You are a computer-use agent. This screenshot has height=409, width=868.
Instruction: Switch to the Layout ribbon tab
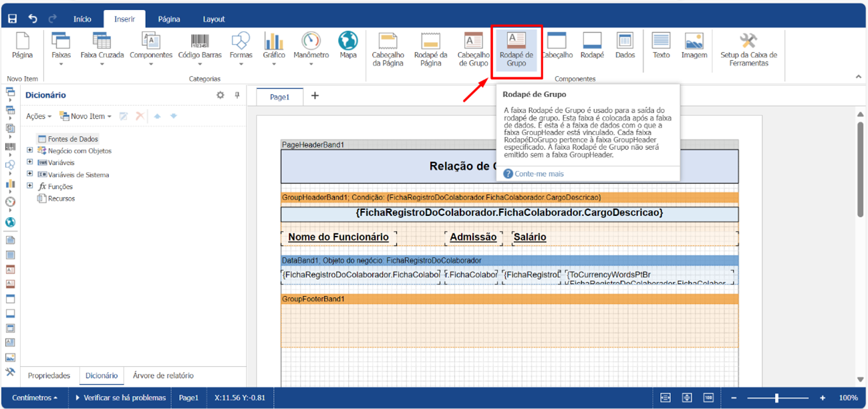pyautogui.click(x=214, y=19)
